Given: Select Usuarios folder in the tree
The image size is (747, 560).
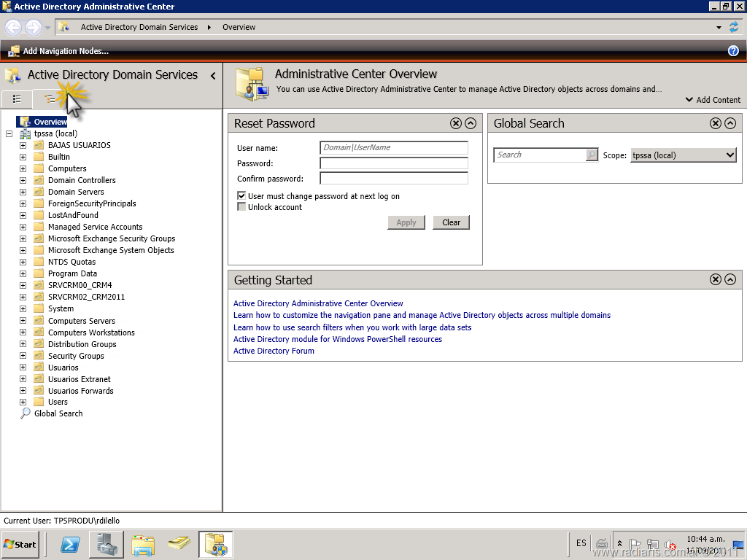Looking at the screenshot, I should (x=63, y=367).
